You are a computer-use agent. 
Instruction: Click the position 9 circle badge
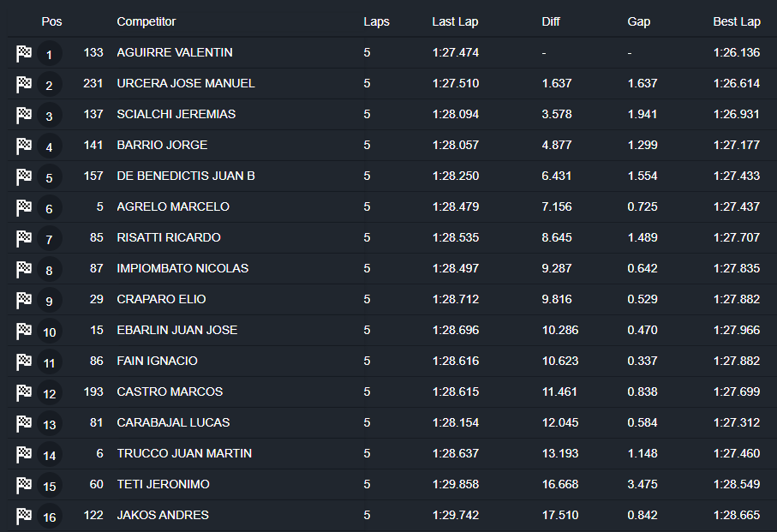coord(50,301)
